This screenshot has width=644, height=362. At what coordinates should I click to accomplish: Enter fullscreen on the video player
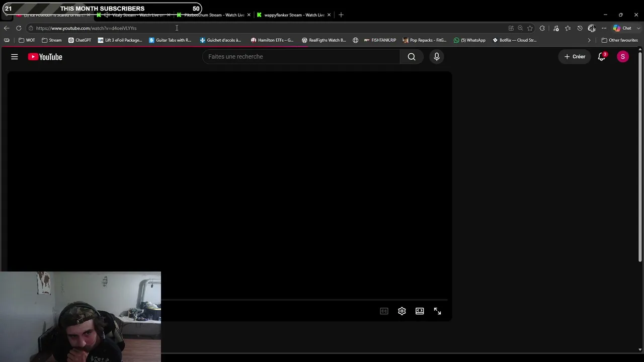click(x=438, y=311)
